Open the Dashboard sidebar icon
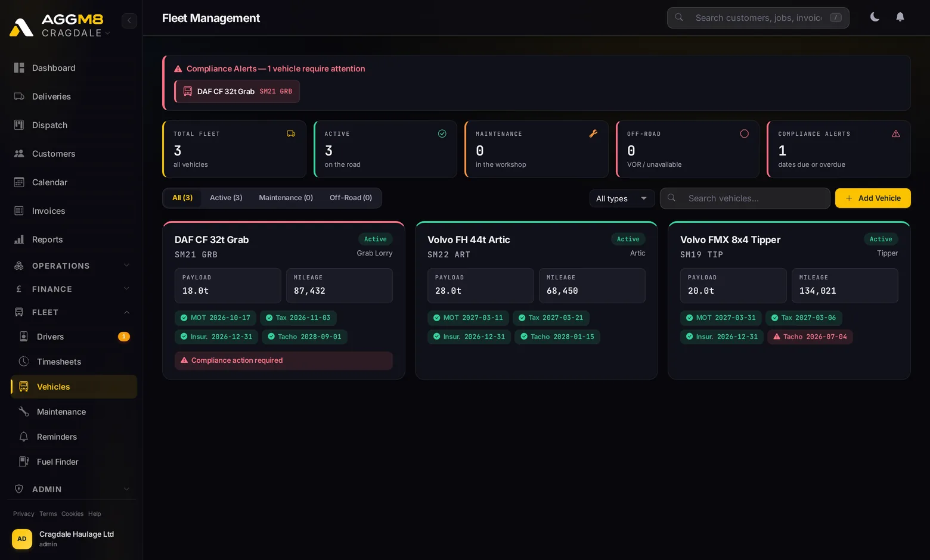This screenshot has height=560, width=930. (x=19, y=68)
